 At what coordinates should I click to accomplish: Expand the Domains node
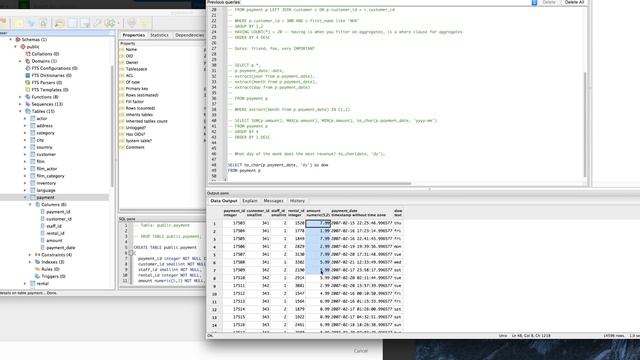[20, 61]
